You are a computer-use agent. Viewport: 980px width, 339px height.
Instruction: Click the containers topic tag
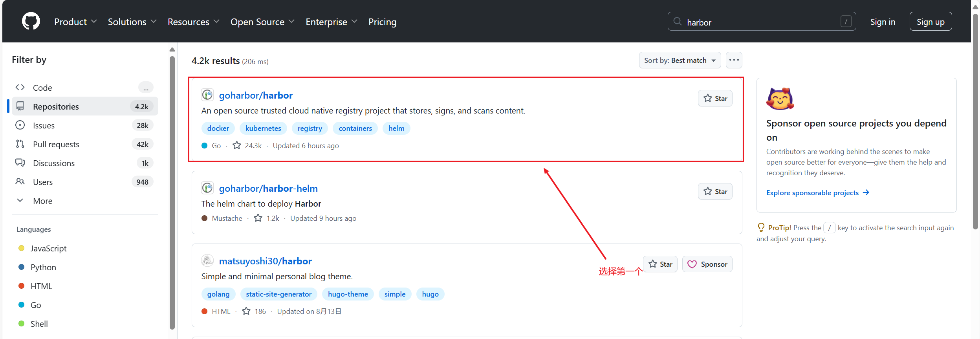tap(355, 128)
